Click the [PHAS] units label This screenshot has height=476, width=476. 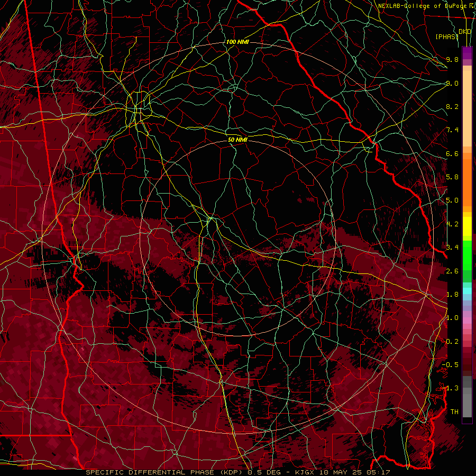447,36
